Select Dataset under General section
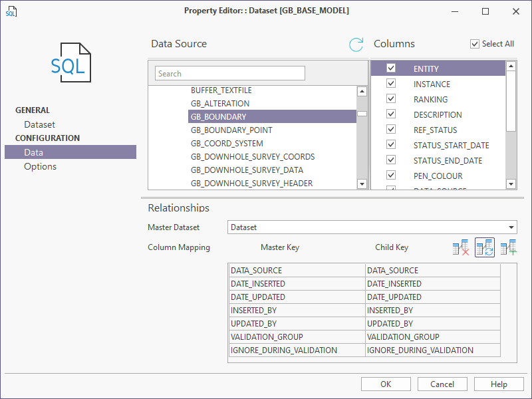The image size is (532, 399). coord(39,124)
